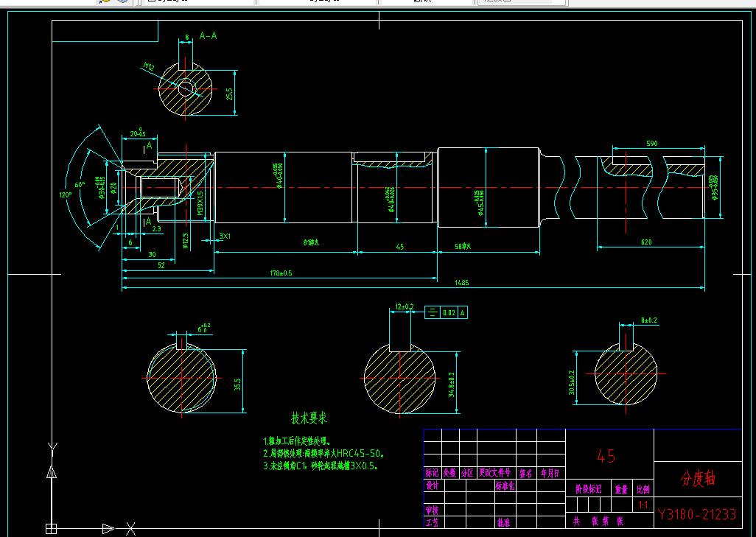This screenshot has height=537, width=756.
Task: Click the red 45 material text in title block
Action: [x=606, y=456]
